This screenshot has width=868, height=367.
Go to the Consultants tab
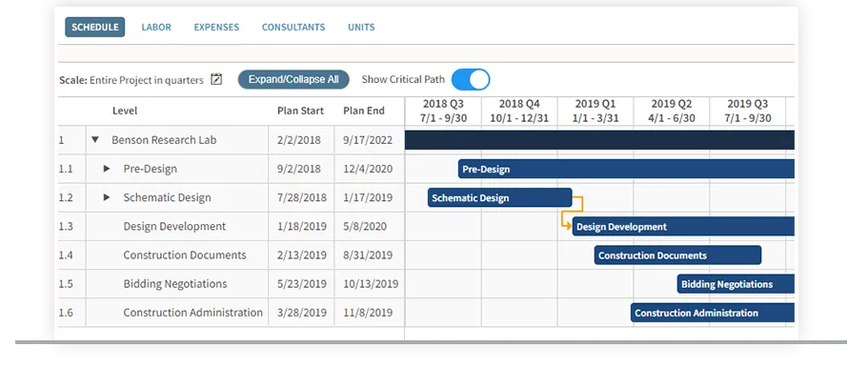[x=293, y=27]
